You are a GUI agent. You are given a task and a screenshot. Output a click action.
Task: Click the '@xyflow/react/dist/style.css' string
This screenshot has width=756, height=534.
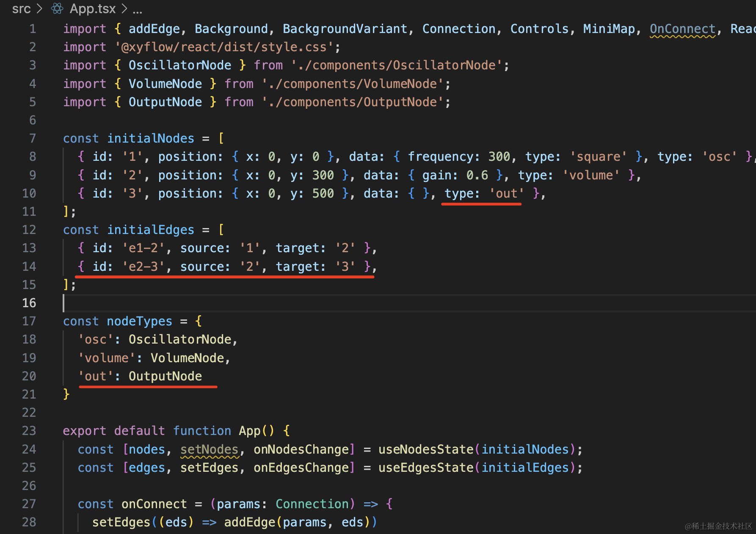point(224,47)
